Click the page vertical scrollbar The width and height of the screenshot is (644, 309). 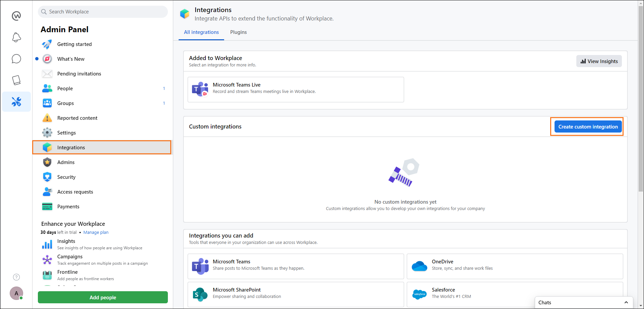[641, 99]
